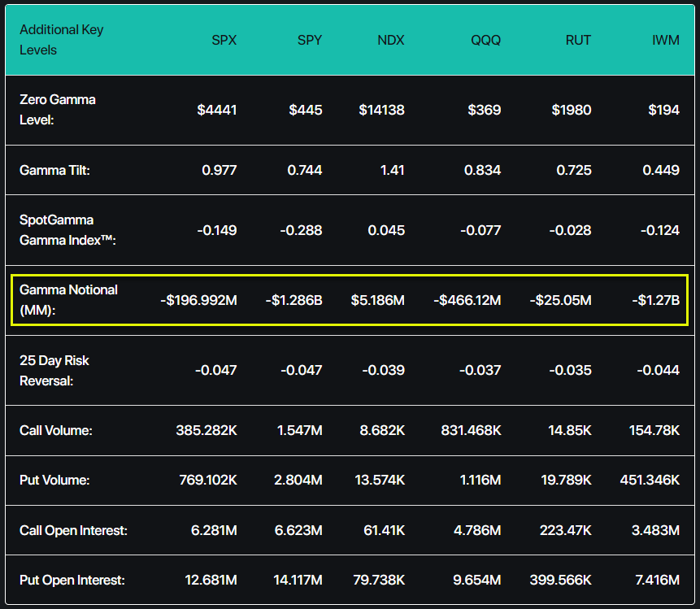Click the Call Open Interest label
This screenshot has height=609, width=700.
point(73,530)
